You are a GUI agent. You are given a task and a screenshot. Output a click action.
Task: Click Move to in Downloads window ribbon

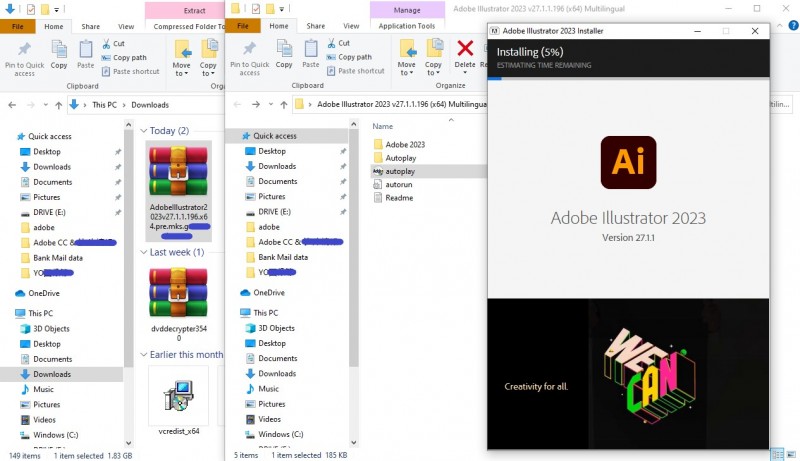click(181, 59)
